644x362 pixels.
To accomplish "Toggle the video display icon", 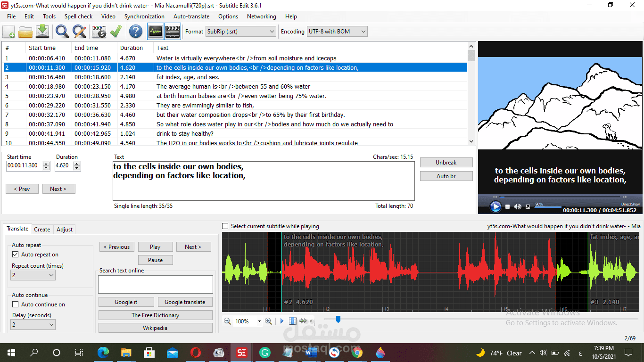I will pos(172,31).
